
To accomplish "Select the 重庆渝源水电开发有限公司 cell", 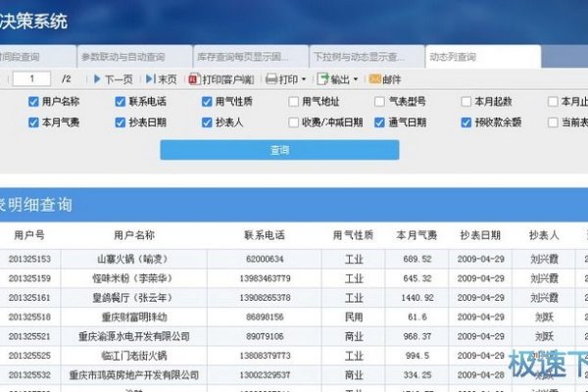I will (x=134, y=336).
